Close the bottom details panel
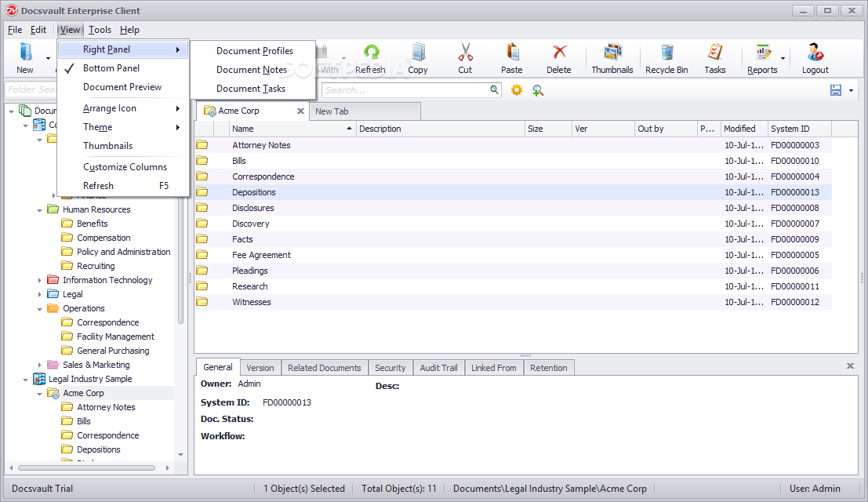Screen dimensions: 868x502 [850, 366]
